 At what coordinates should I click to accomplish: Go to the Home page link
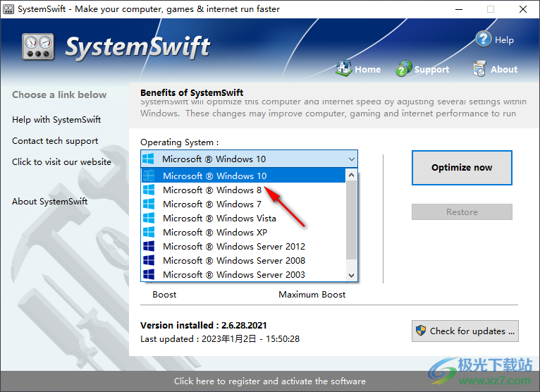pos(367,69)
